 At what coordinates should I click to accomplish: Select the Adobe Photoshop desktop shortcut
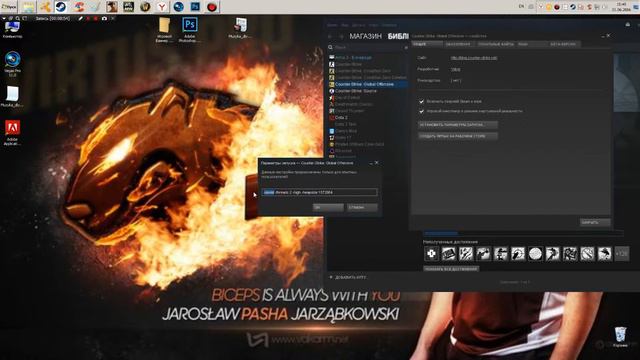[x=190, y=30]
